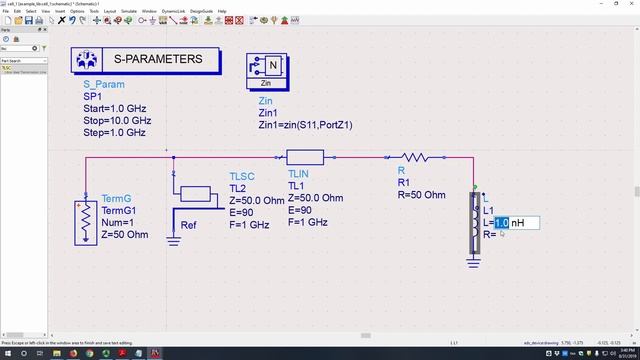
Task: Select the TermG1 termination symbol
Action: (x=86, y=223)
